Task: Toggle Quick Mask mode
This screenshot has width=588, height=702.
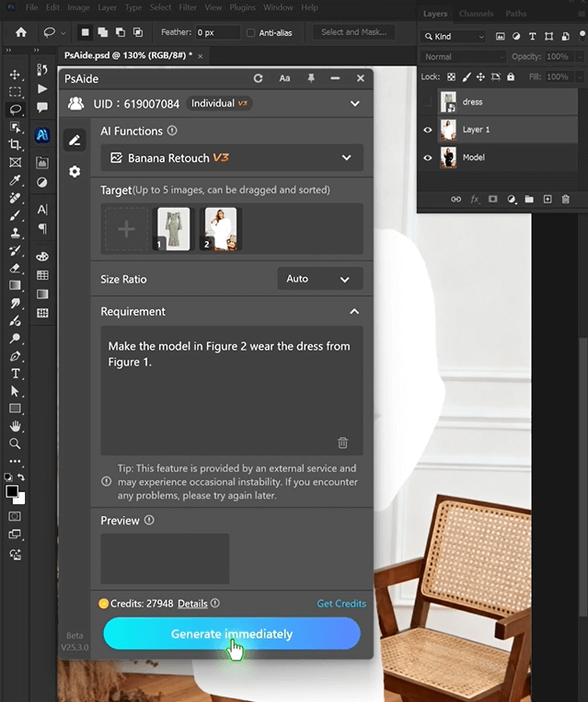Action: pos(15,516)
